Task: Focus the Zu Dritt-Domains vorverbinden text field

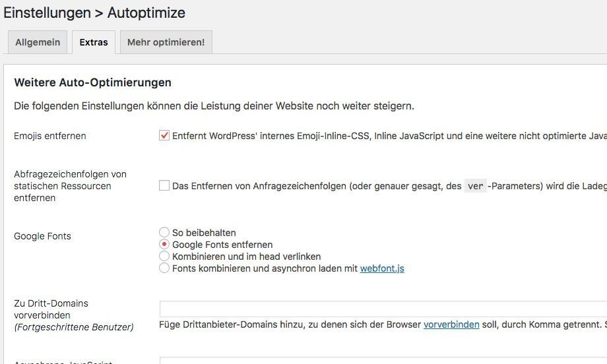Action: (x=383, y=309)
